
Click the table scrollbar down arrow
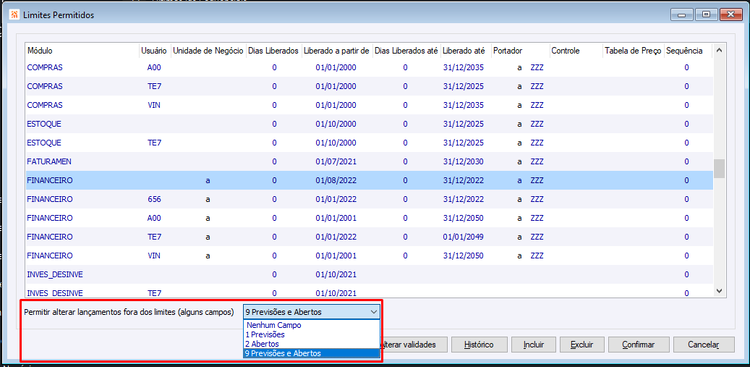[719, 290]
